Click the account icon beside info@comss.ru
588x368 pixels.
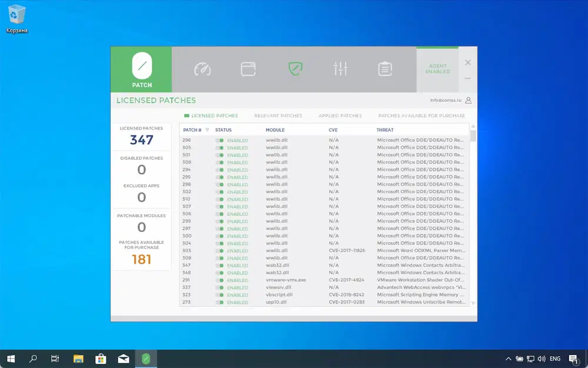(x=467, y=100)
